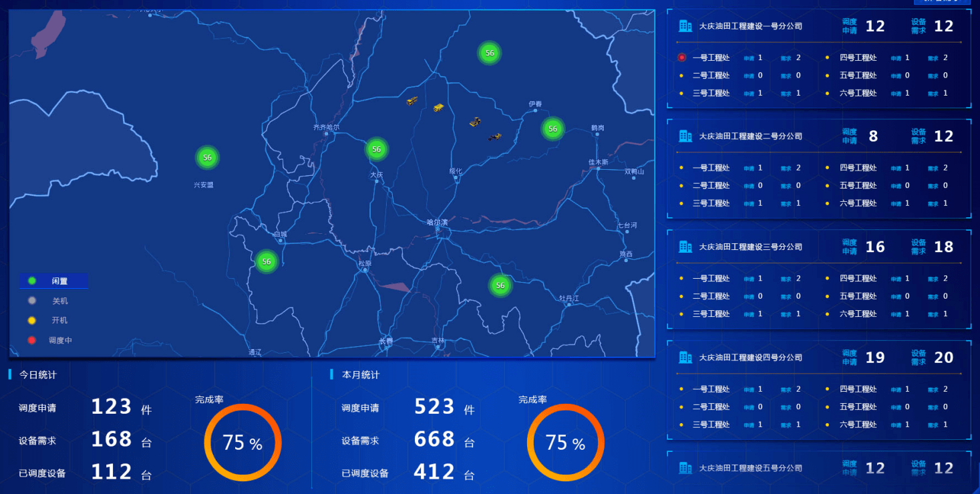Image resolution: width=980 pixels, height=494 pixels.
Task: Open 大庆油田工程建设二号分公司 card title
Action: 750,136
